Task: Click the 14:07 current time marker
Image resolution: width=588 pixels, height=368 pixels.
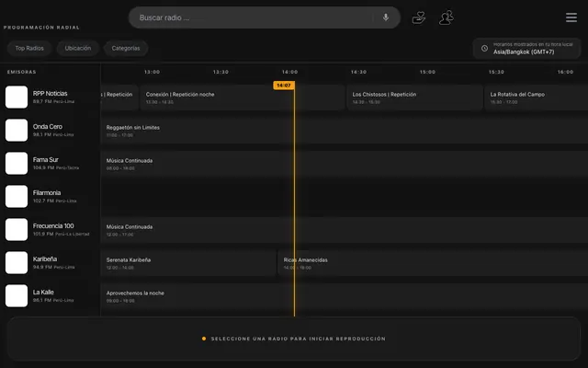Action: (x=284, y=86)
